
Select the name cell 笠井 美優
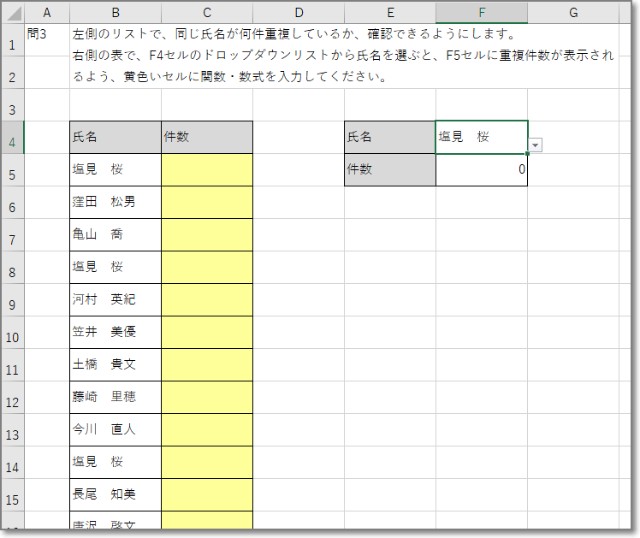115,332
